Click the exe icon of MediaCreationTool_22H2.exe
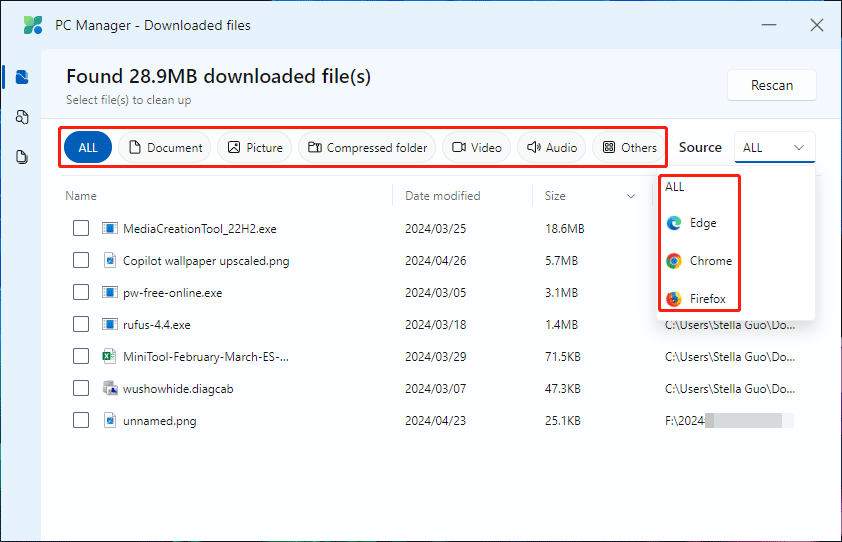The width and height of the screenshot is (842, 542). (110, 228)
